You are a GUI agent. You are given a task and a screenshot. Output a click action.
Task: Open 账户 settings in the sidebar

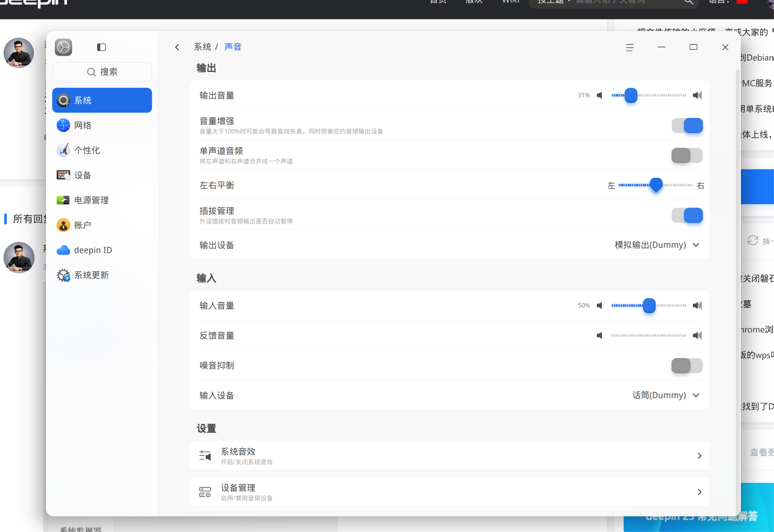[x=102, y=225]
